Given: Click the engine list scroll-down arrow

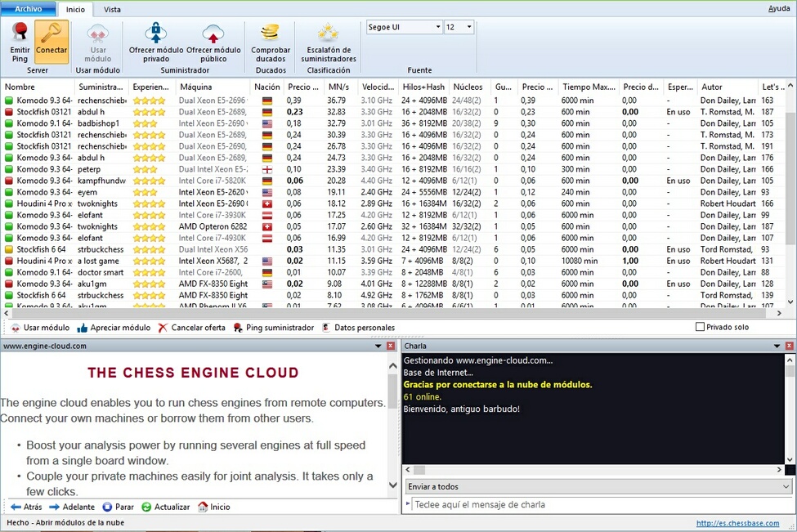Looking at the screenshot, I should tap(790, 302).
